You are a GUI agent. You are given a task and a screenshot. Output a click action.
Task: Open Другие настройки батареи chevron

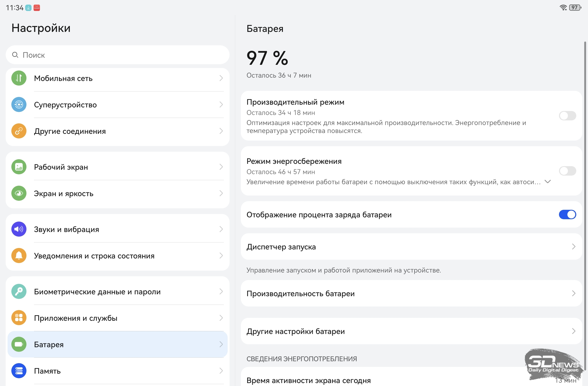tap(574, 331)
